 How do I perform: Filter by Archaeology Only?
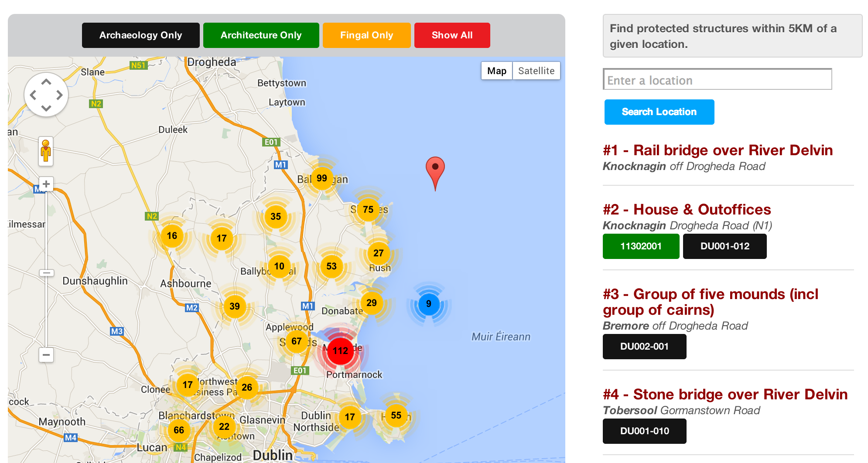[x=140, y=35]
